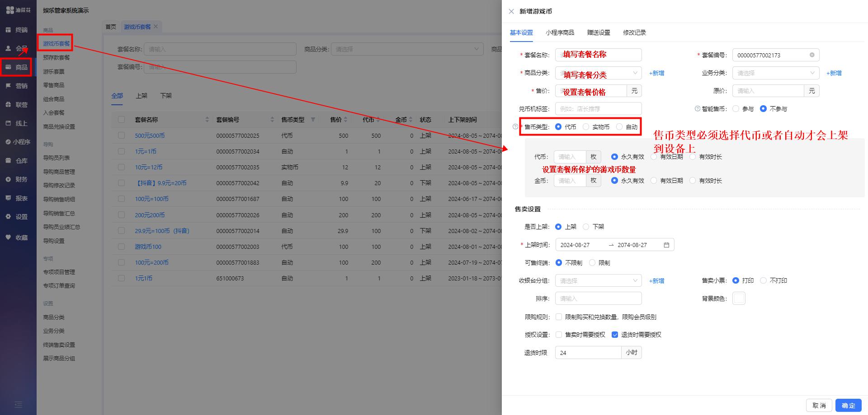Image resolution: width=868 pixels, height=415 pixels.
Task: Open the 基本设置 tab
Action: point(521,33)
